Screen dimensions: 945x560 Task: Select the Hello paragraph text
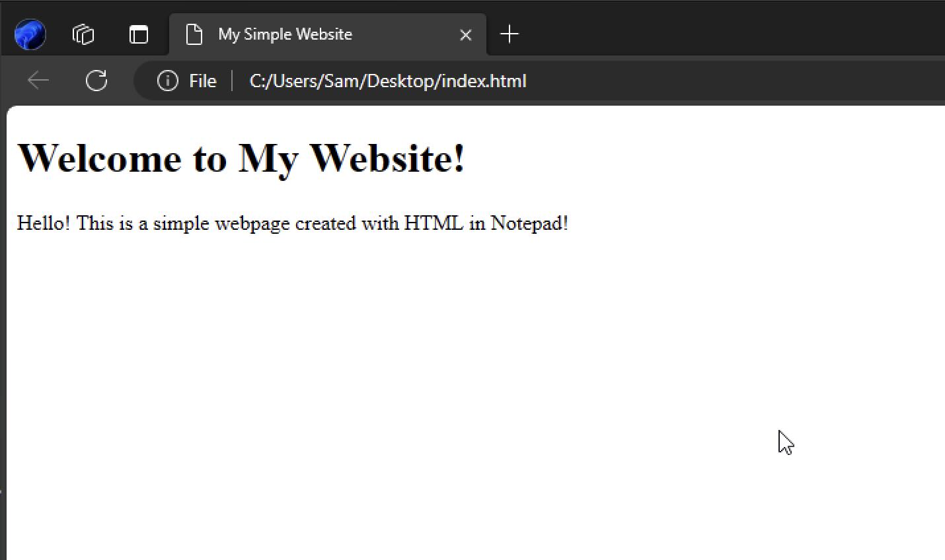[292, 223]
